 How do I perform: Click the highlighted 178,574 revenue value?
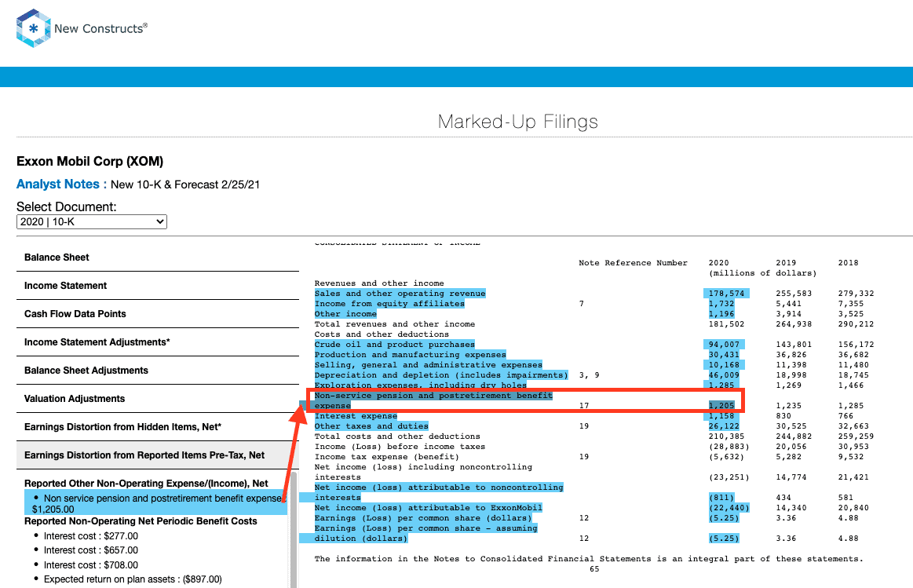click(x=726, y=294)
